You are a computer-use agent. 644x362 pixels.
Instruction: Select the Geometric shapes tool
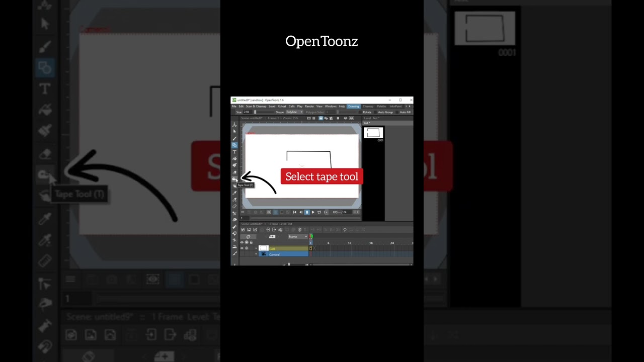pos(234,145)
